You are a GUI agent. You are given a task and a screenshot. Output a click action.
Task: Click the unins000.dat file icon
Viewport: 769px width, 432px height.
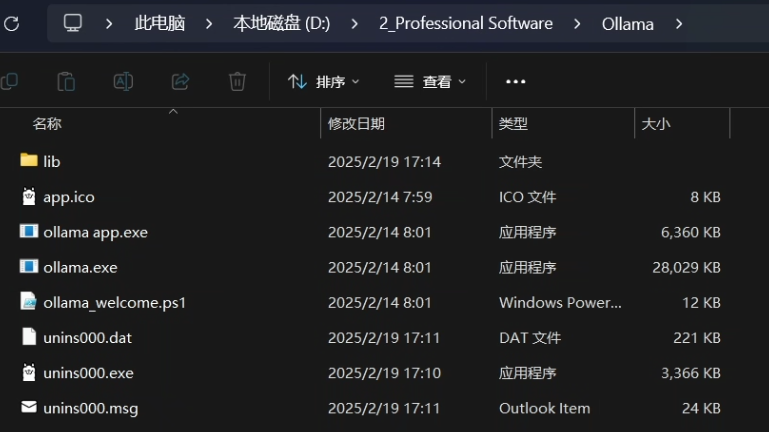point(29,337)
